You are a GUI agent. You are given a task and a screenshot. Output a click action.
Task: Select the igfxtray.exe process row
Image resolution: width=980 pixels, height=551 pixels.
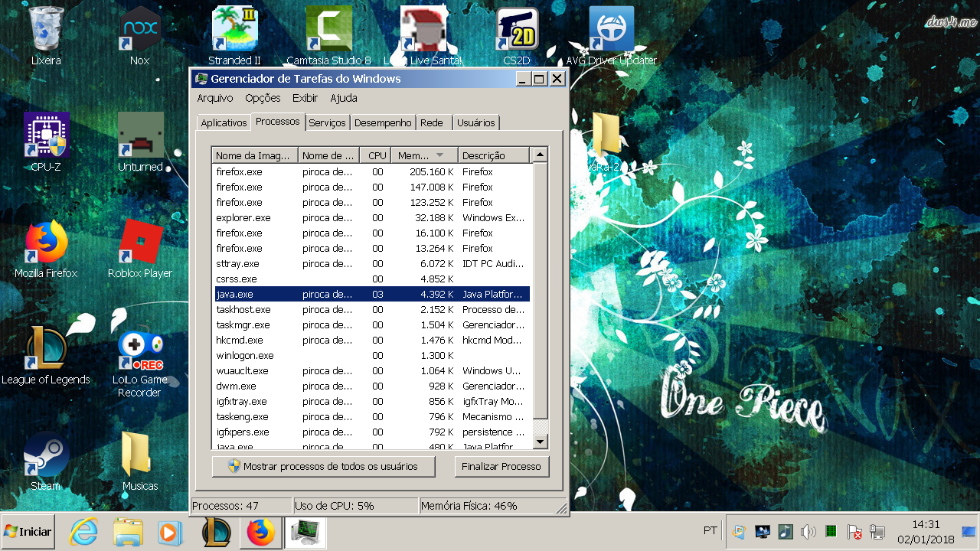click(x=371, y=401)
